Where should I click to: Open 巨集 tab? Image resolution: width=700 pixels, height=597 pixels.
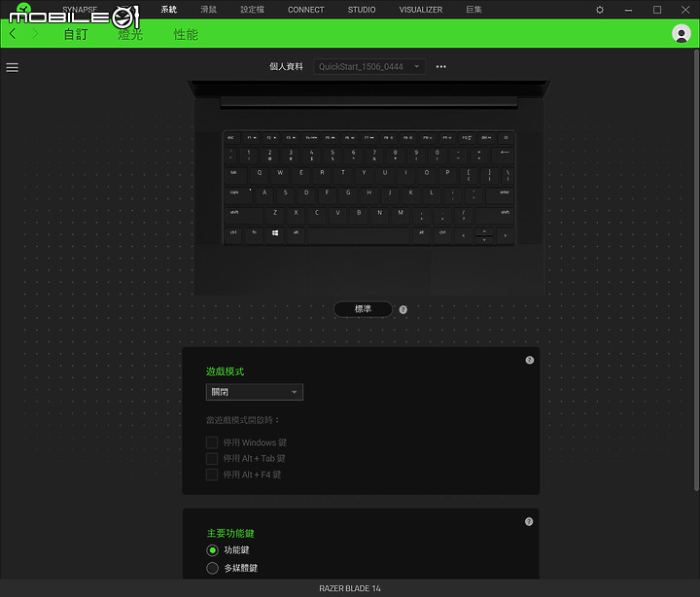pos(473,10)
